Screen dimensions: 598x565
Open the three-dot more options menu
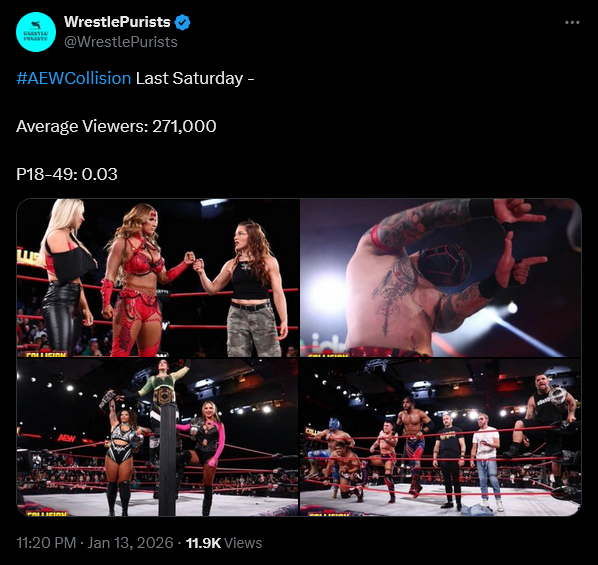click(572, 23)
